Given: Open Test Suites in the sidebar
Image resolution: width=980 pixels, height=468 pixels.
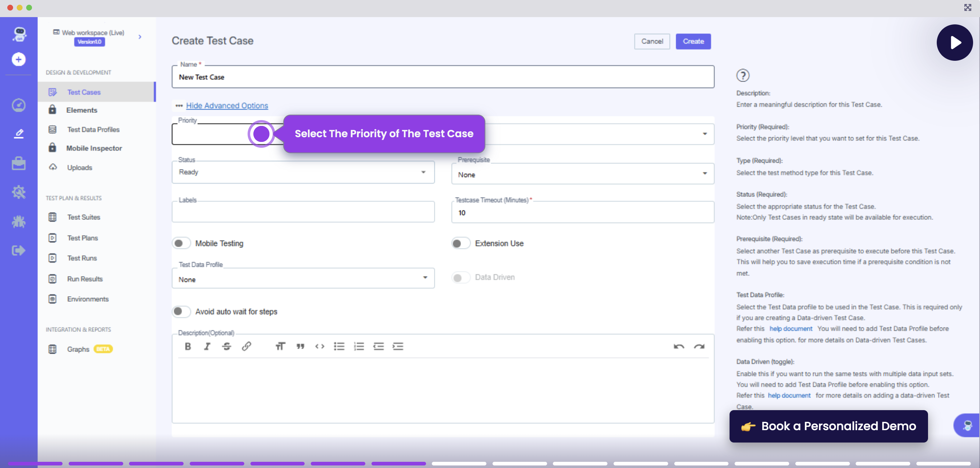Looking at the screenshot, I should coord(83,217).
